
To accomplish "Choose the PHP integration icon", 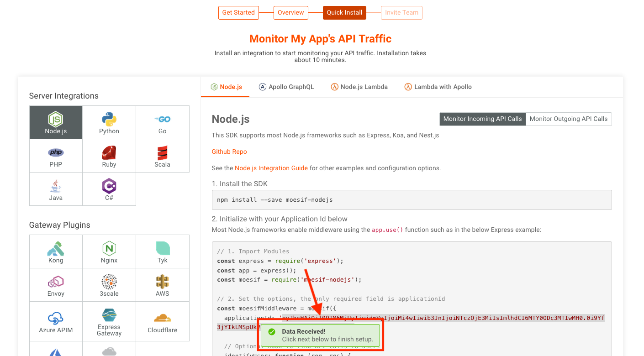I will (56, 155).
